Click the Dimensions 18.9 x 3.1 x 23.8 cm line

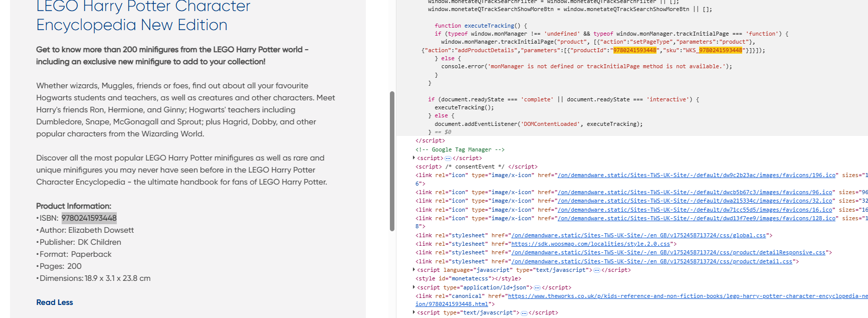click(x=93, y=278)
